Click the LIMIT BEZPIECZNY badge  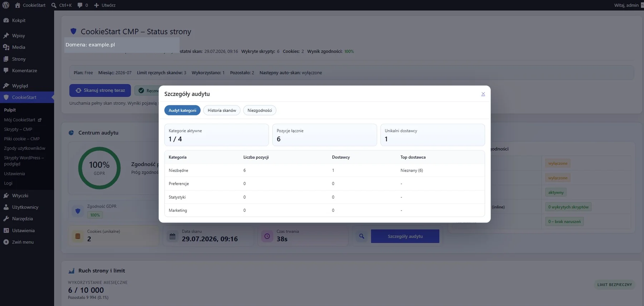pos(615,285)
